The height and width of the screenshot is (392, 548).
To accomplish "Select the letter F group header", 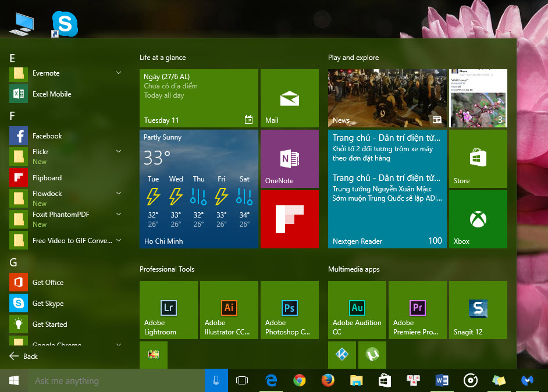I will click(12, 116).
